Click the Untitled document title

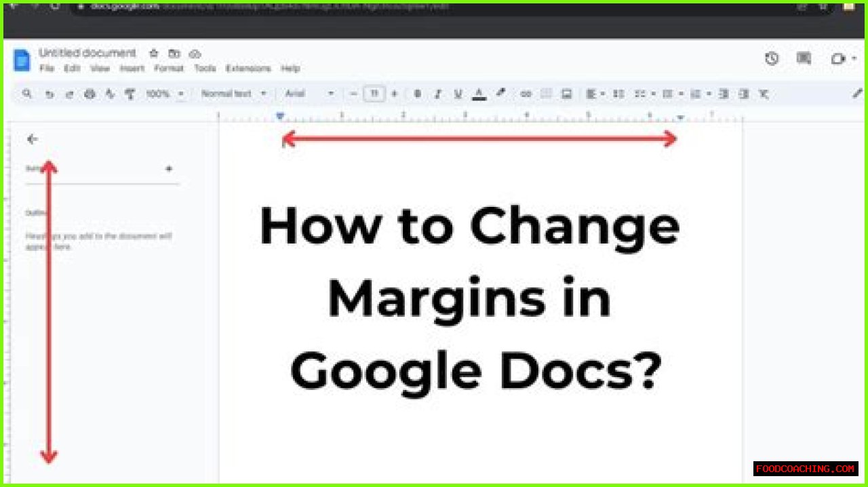pos(87,53)
